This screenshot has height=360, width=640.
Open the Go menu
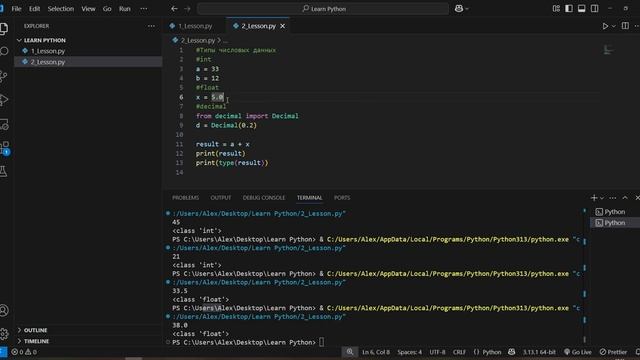click(107, 9)
